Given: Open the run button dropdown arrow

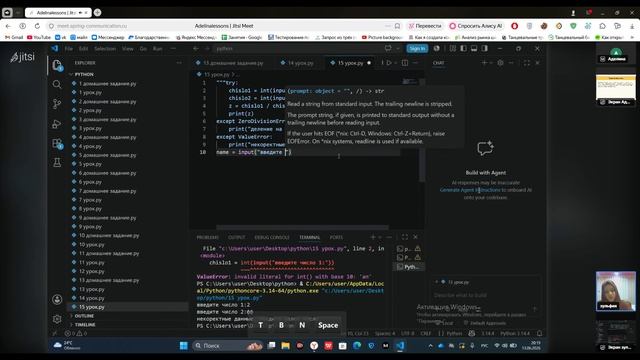Looking at the screenshot, I should coord(396,63).
